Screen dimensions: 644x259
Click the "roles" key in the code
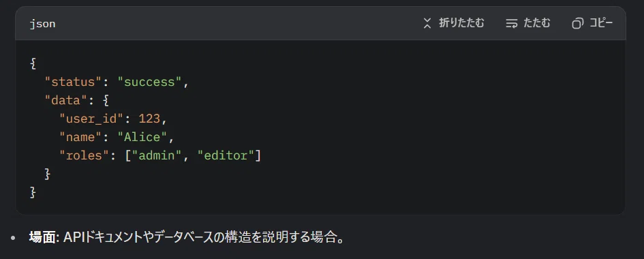[85, 155]
